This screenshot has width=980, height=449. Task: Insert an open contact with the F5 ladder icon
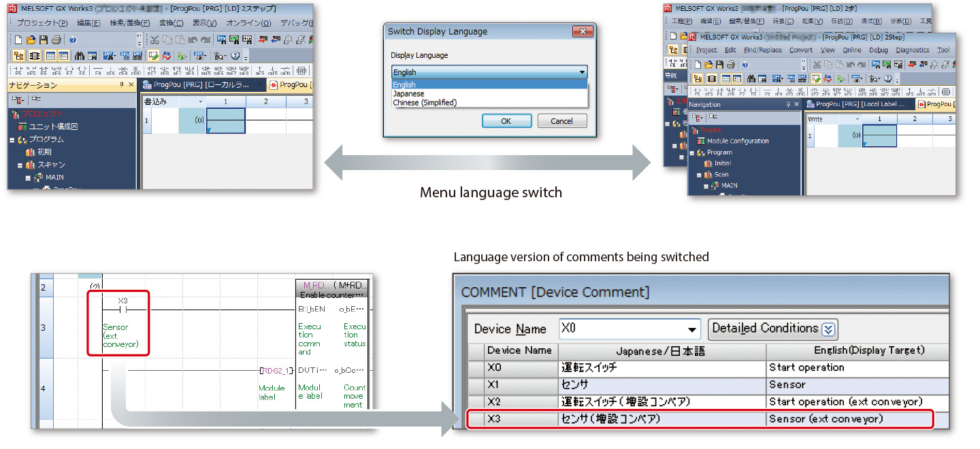click(17, 69)
